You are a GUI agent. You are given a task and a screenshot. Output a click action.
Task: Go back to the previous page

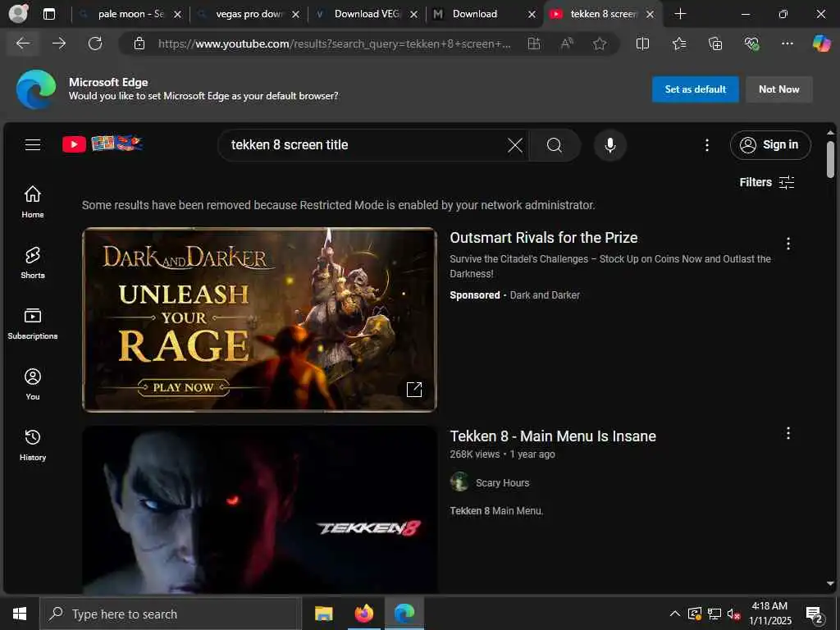[23, 43]
